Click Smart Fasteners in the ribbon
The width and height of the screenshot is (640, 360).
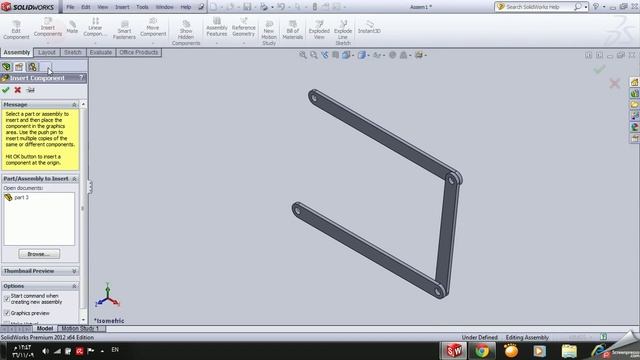pos(124,30)
